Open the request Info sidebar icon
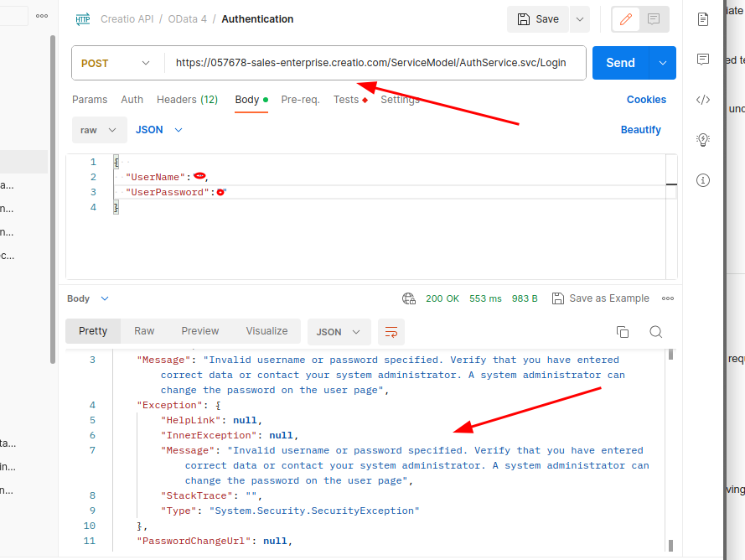Viewport: 745px width, 560px height. 703,180
